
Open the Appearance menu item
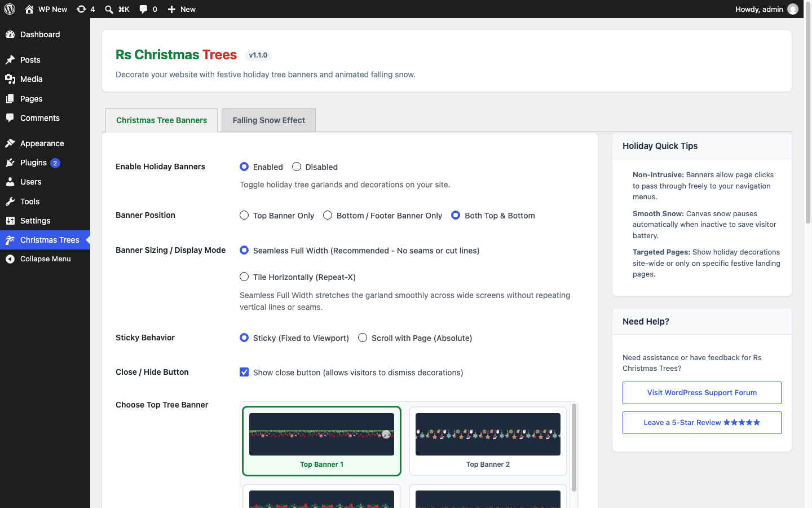pyautogui.click(x=45, y=143)
